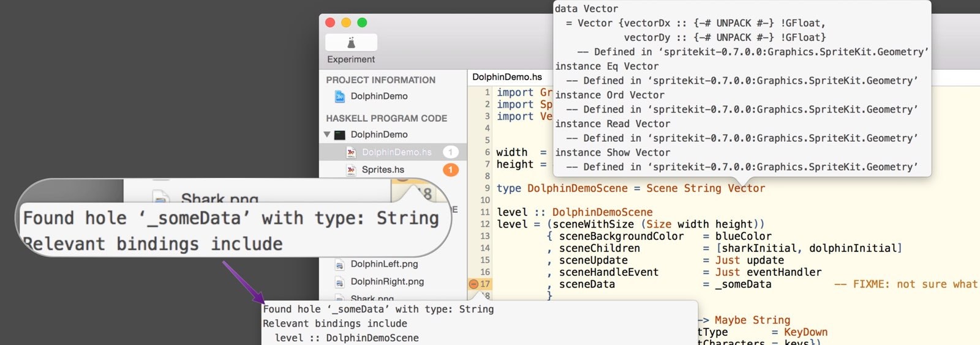Click the FIXME comment on line 17
Viewport: 980px width, 345px height.
(906, 284)
